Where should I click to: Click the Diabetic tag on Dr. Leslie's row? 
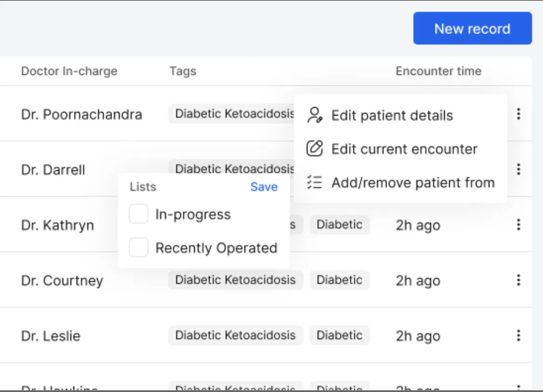click(339, 335)
